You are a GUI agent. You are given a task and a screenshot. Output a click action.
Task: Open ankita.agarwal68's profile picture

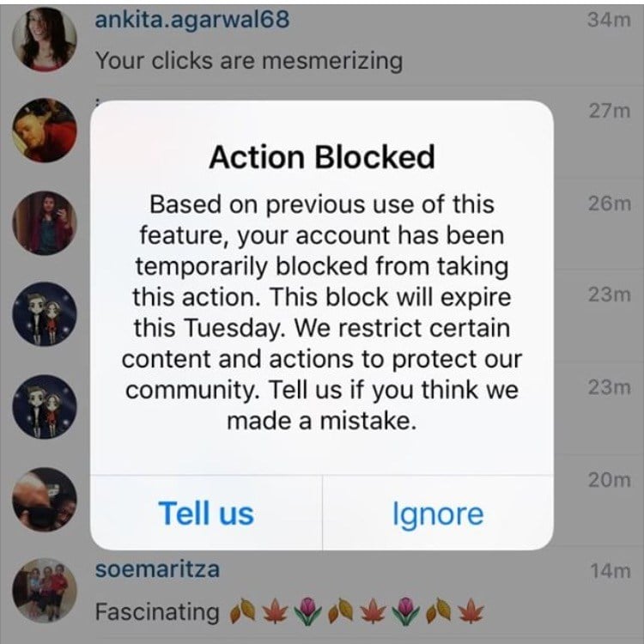(45, 39)
